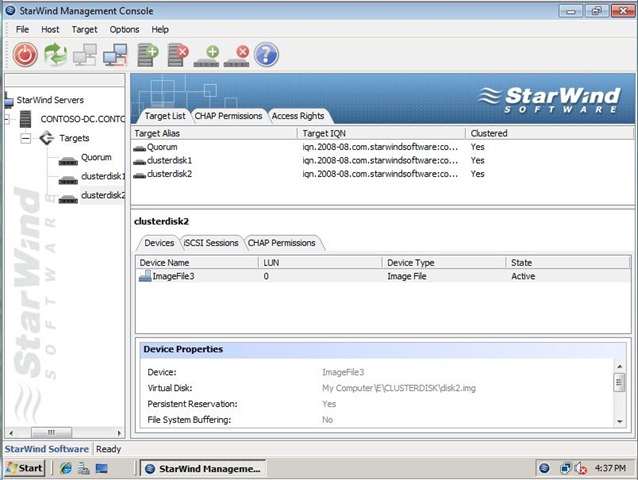Viewport: 638px width, 480px height.
Task: Click the 4:37 PM system clock
Action: click(610, 468)
